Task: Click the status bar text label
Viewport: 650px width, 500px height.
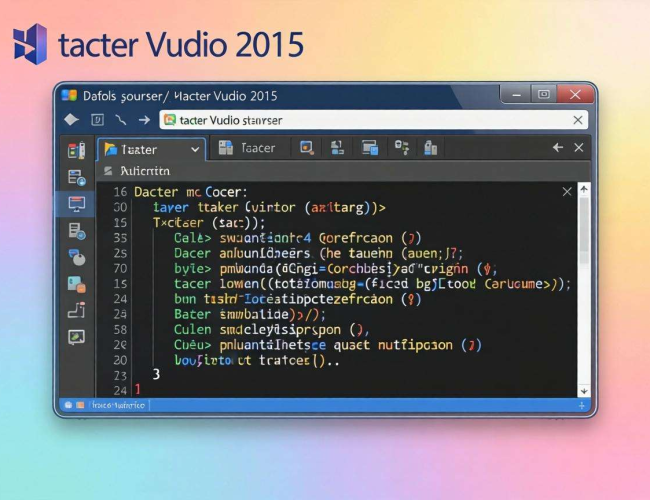Action: [117, 405]
